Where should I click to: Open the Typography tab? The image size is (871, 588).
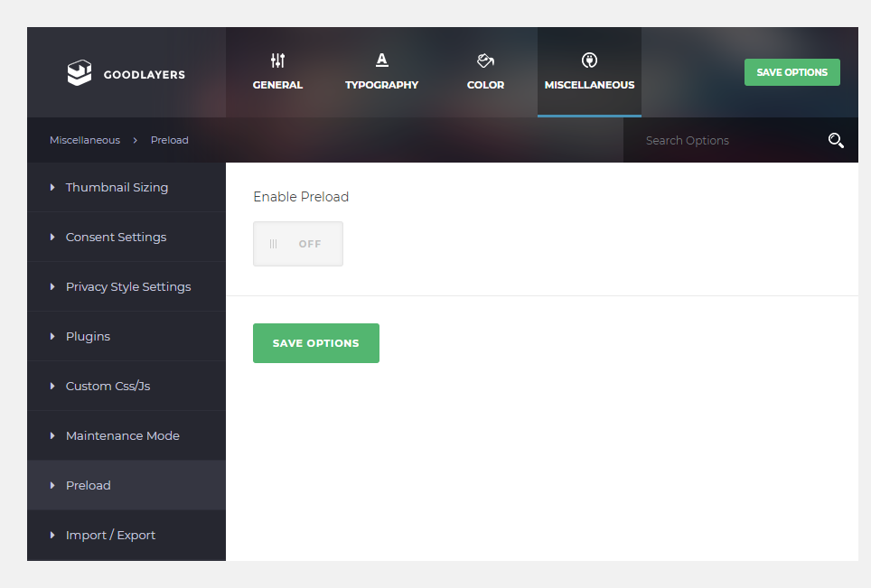(x=381, y=72)
